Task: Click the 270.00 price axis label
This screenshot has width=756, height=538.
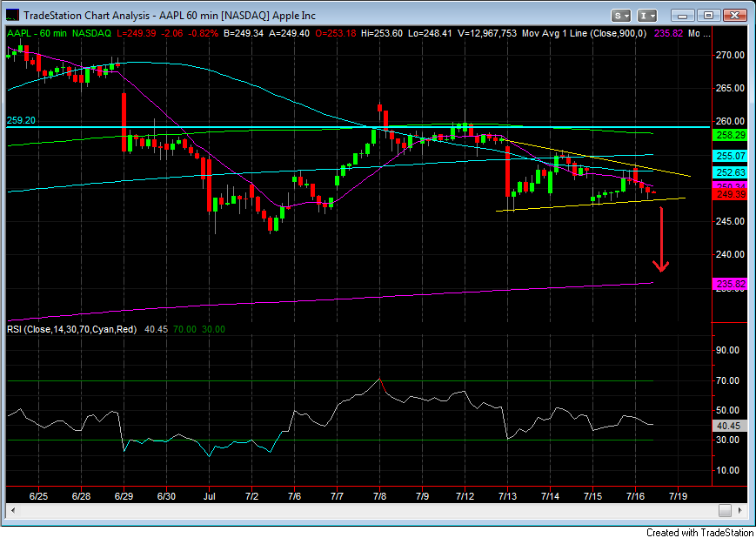Action: pos(731,56)
